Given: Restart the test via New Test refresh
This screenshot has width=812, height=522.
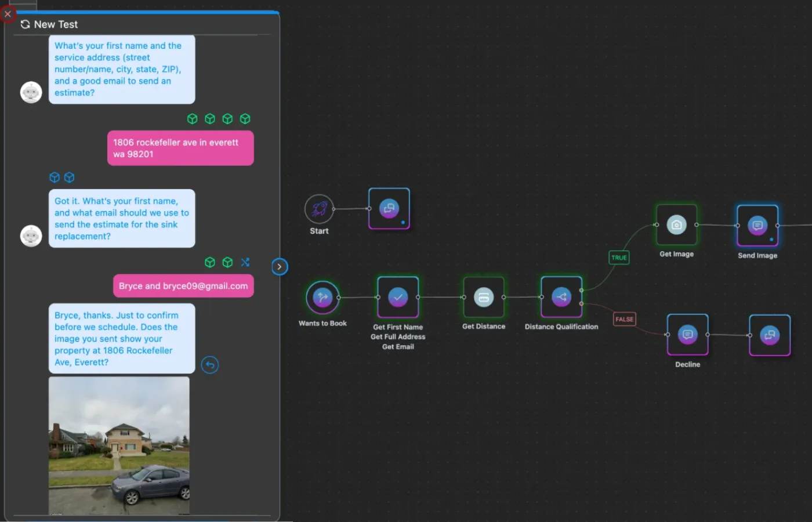Looking at the screenshot, I should 25,24.
